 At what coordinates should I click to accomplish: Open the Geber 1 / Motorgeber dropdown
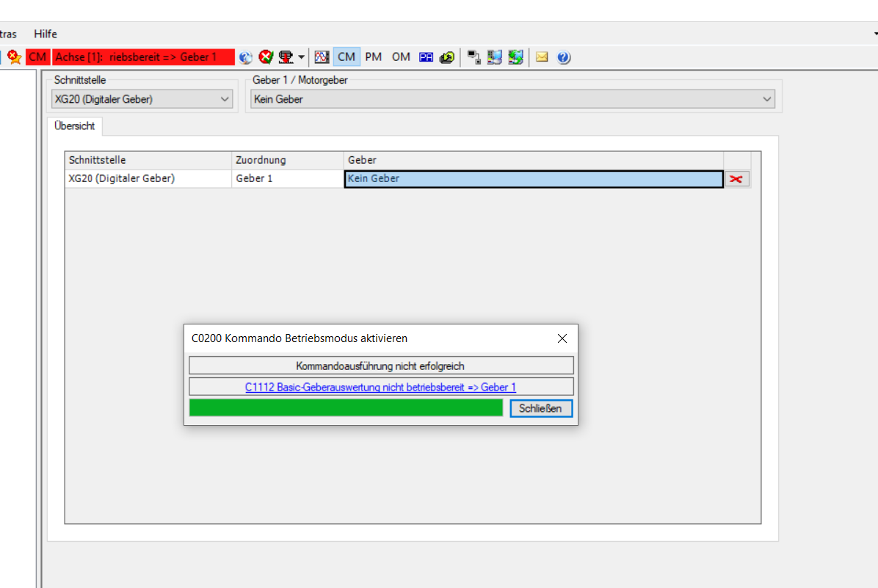[x=512, y=99]
